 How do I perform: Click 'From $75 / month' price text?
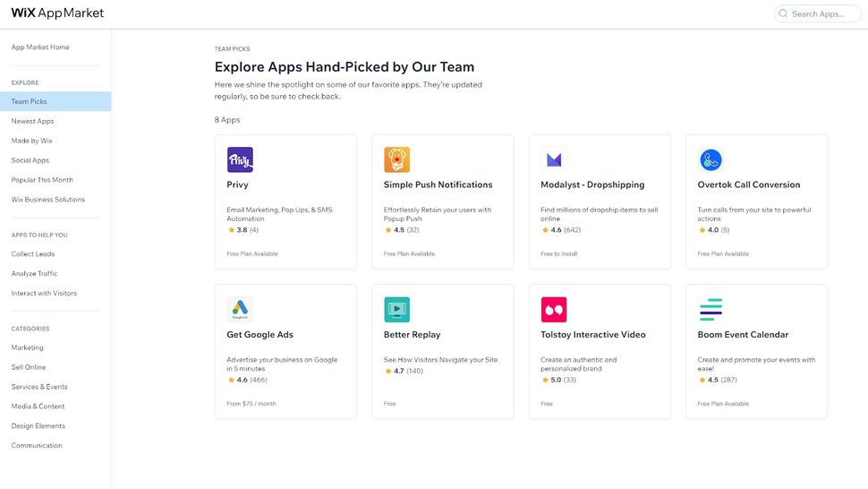(x=251, y=404)
